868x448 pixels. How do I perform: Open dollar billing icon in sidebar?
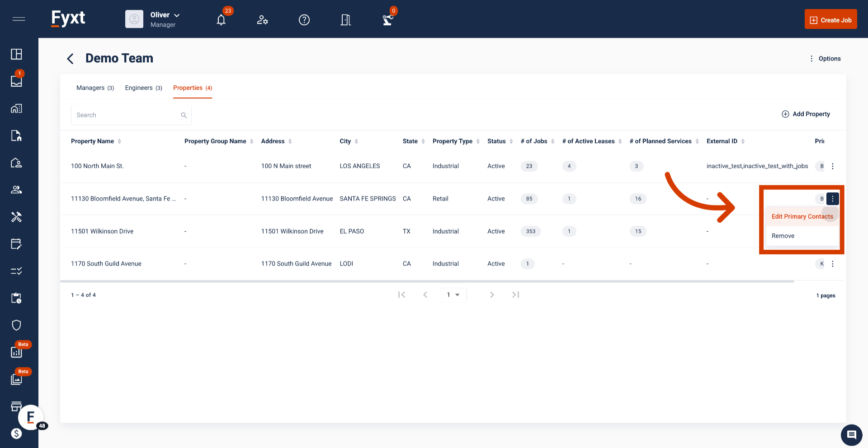[x=16, y=434]
